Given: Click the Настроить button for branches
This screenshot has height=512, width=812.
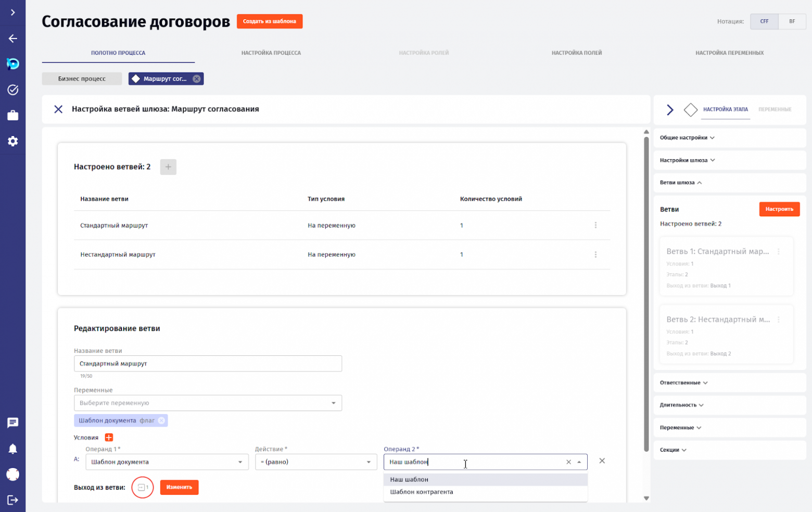Looking at the screenshot, I should (x=779, y=209).
